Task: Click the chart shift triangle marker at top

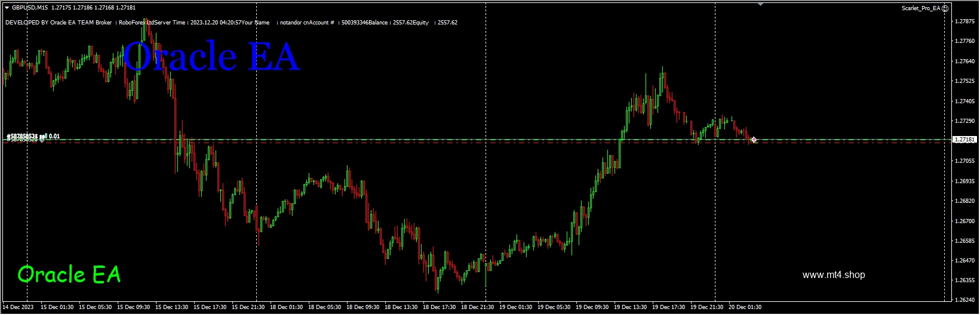Action: pos(760,4)
